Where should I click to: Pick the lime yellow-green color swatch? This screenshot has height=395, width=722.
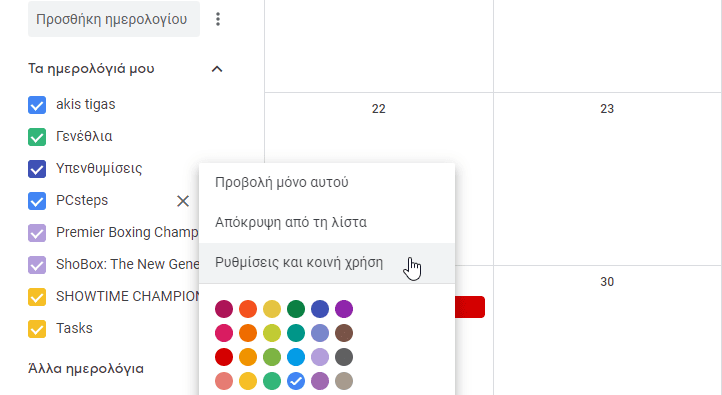(272, 333)
